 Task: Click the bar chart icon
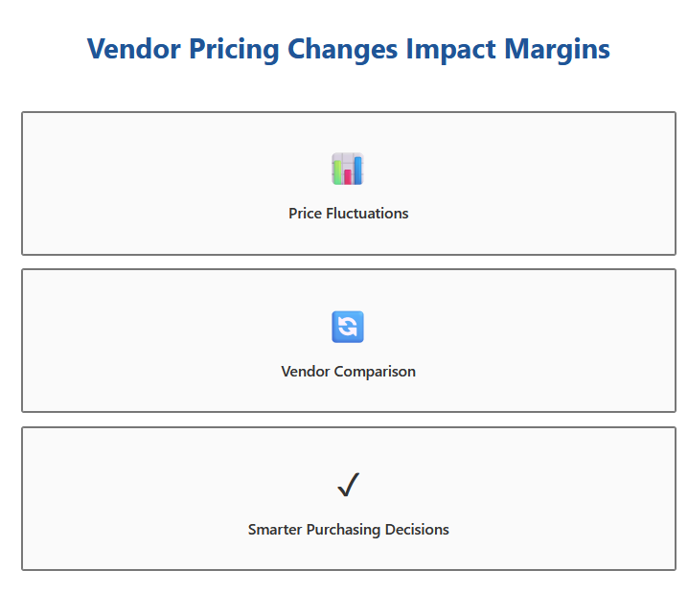348,169
